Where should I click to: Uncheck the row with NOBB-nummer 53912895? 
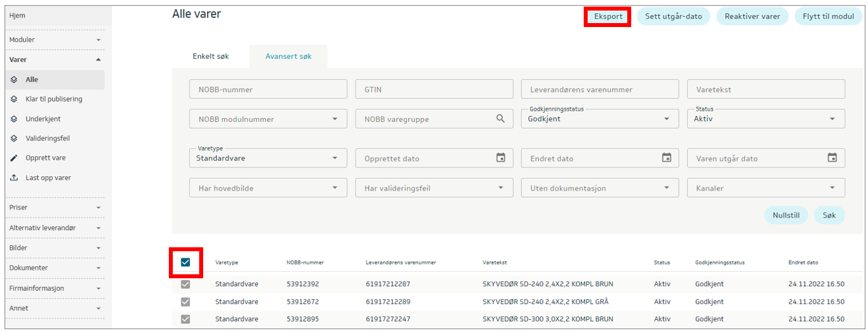[185, 319]
